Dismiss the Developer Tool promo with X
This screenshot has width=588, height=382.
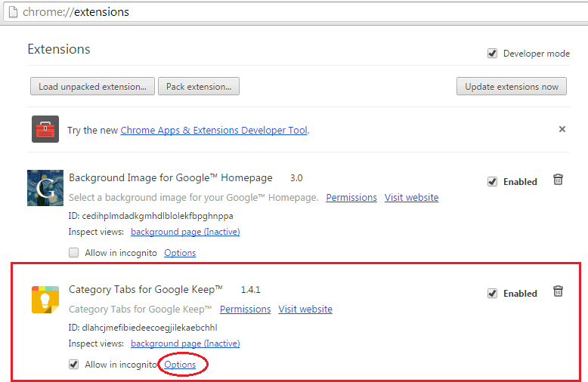562,129
